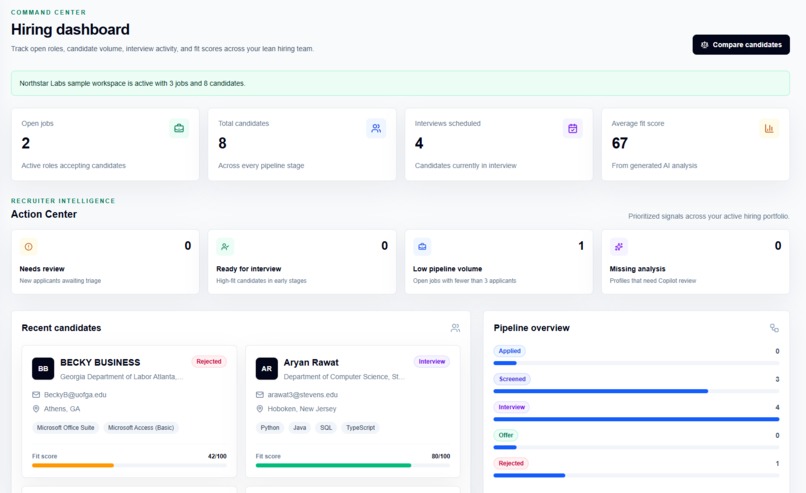Open the Needs review action card
The width and height of the screenshot is (806, 493).
click(105, 262)
